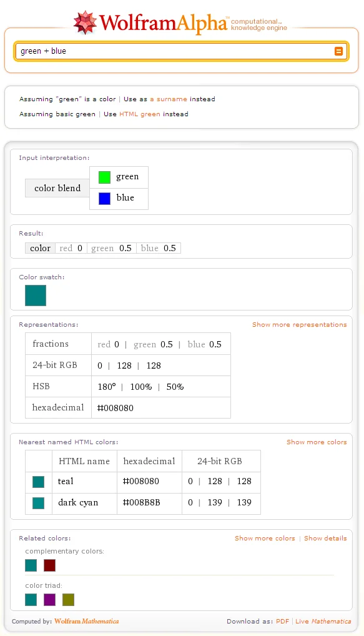This screenshot has width=364, height=636.
Task: Expand Show more colors in Related colors
Action: click(x=265, y=539)
